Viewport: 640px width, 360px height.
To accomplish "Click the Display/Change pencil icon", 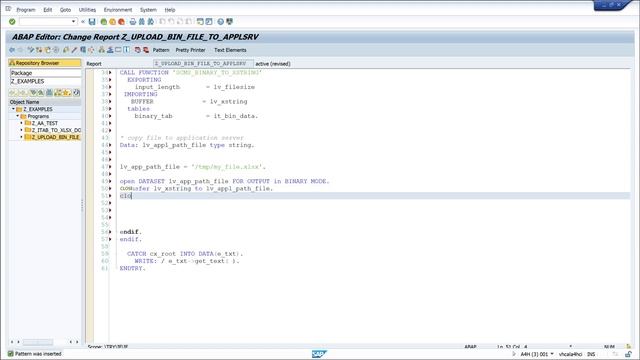I will 31,50.
